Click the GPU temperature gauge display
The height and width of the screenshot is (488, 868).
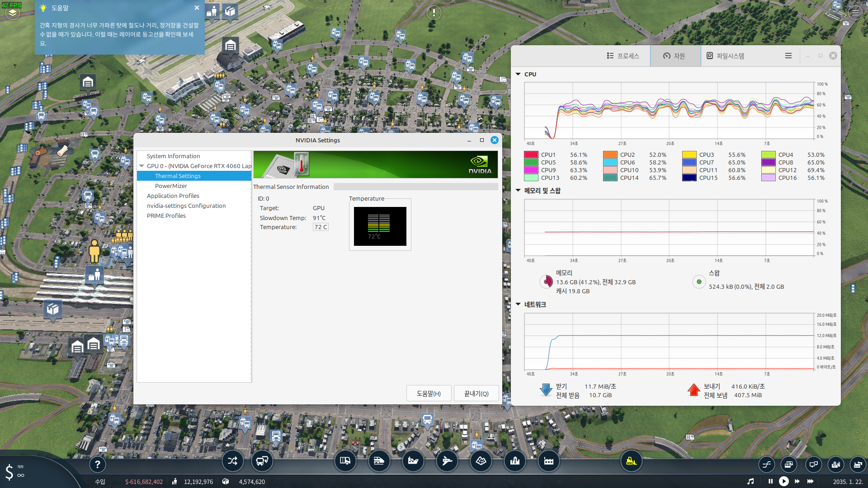point(380,226)
